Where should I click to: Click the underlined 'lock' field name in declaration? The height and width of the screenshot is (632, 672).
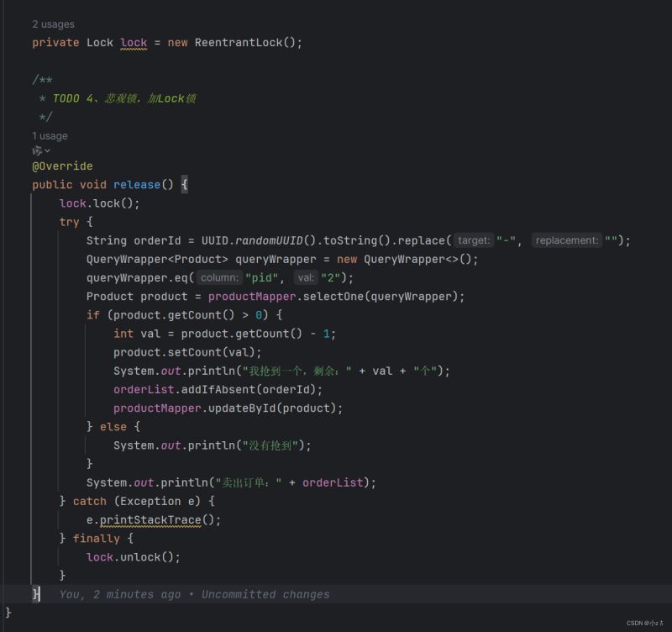point(134,43)
